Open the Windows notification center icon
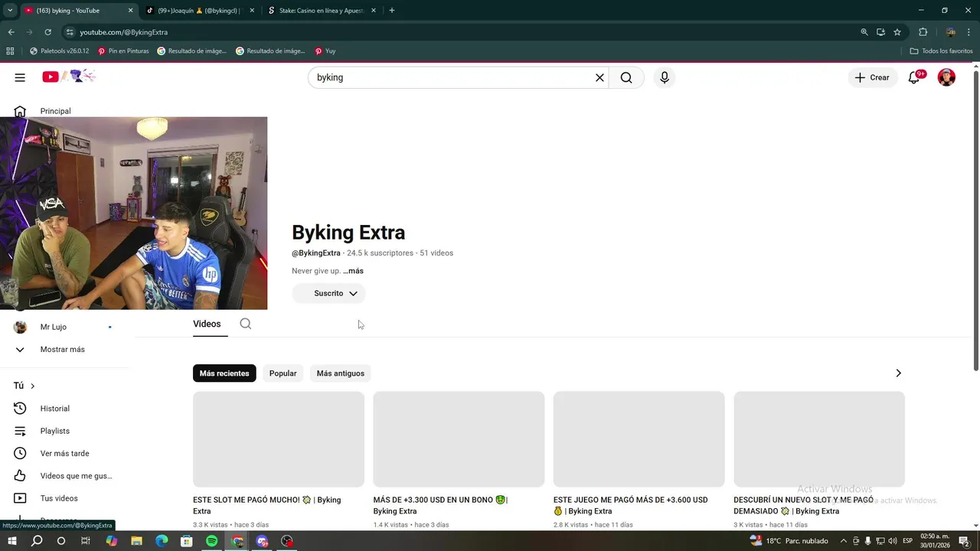Screen dimensions: 980x551 click(x=965, y=541)
